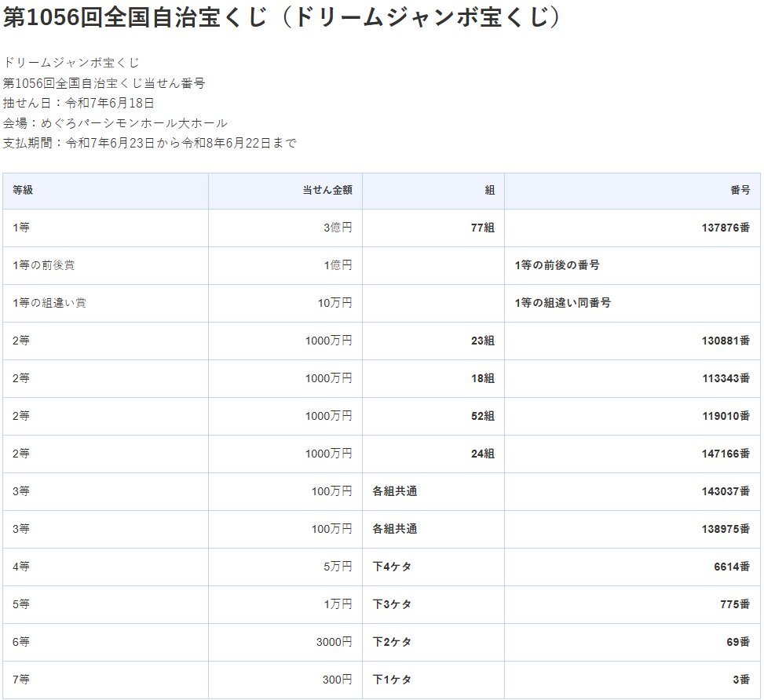Click winning number 147166番
This screenshot has height=700, width=764.
coord(726,454)
